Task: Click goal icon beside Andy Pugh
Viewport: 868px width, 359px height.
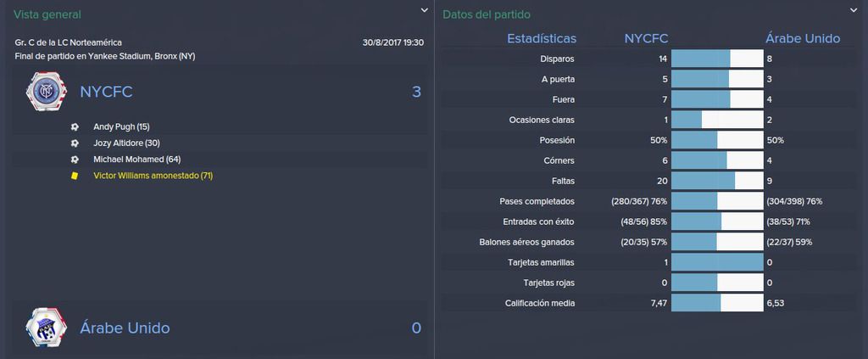Action: (75, 126)
